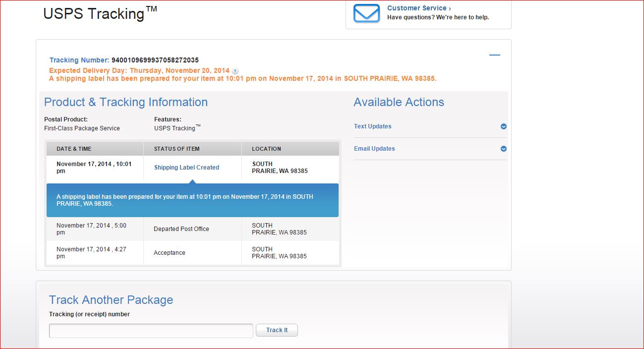The height and width of the screenshot is (349, 644).
Task: Open the Email Updates link
Action: [374, 149]
